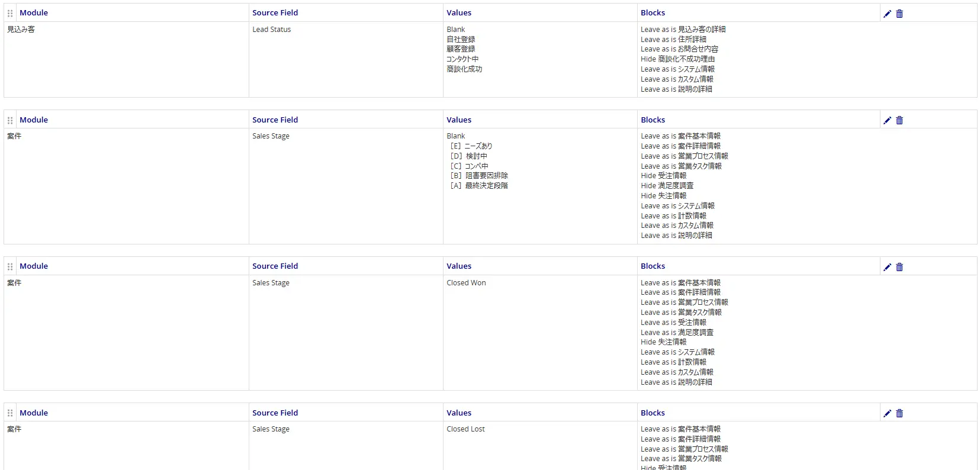Click the Lead Status source field cell
980x470 pixels.
(271, 30)
